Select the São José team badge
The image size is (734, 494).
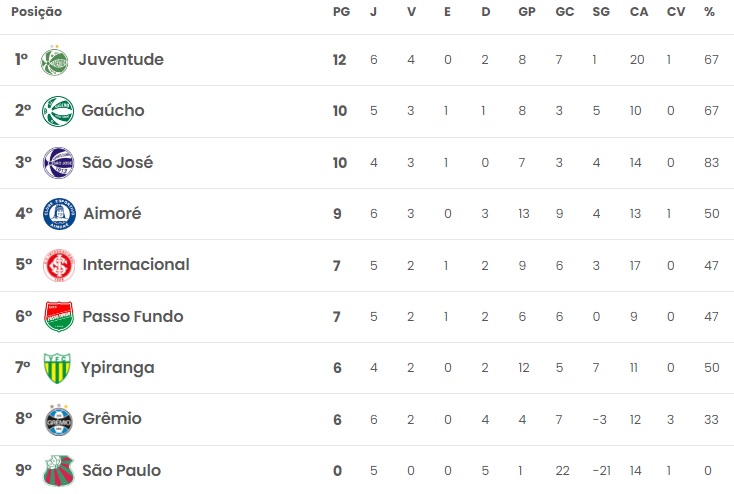pyautogui.click(x=58, y=163)
